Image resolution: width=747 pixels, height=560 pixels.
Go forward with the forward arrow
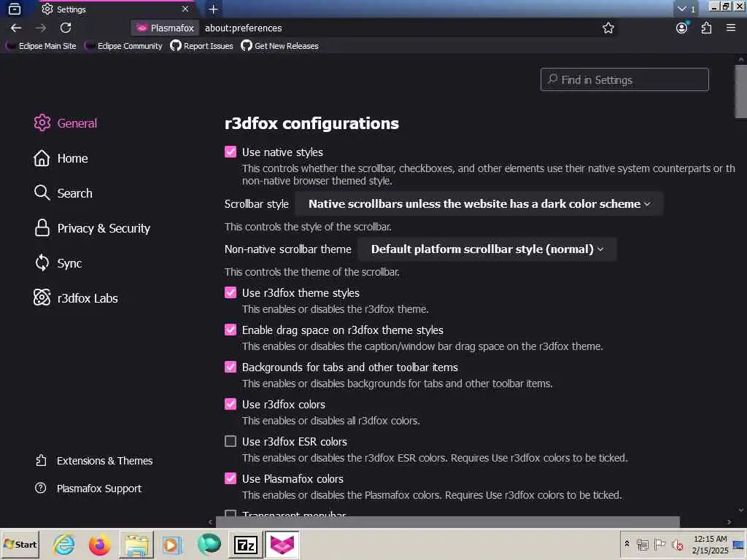click(x=41, y=28)
